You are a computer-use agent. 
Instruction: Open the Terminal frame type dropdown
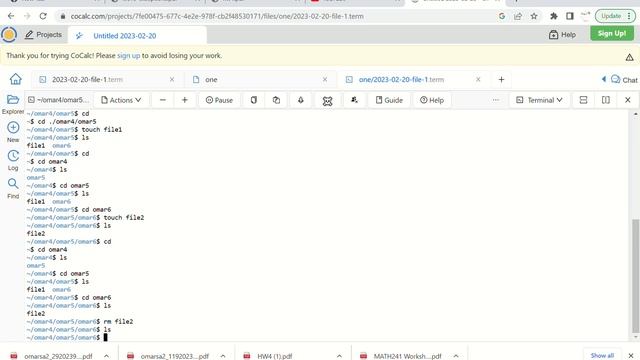[x=540, y=100]
